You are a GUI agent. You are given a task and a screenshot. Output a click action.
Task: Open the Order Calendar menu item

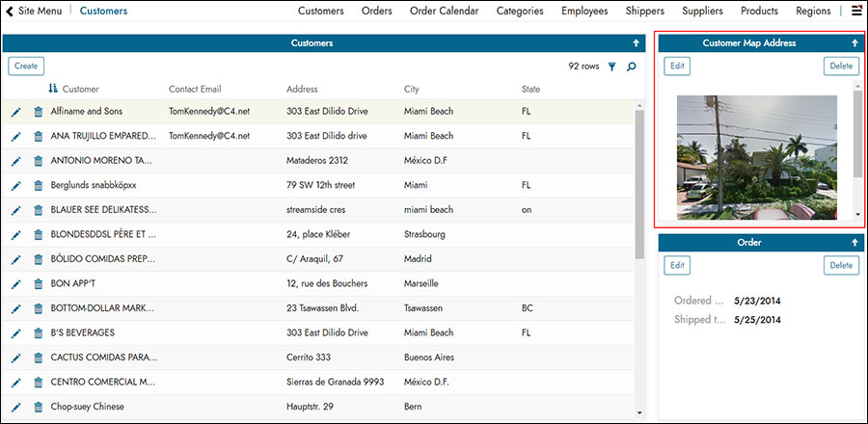point(444,12)
